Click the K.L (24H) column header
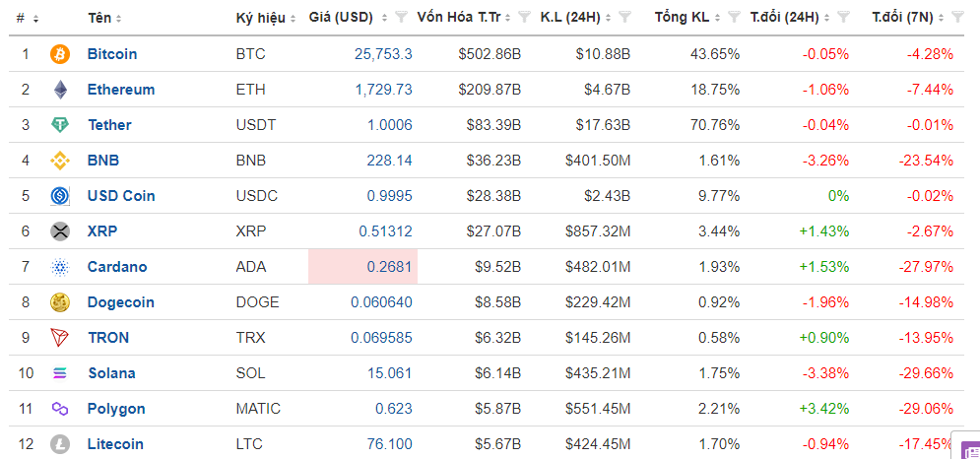This screenshot has width=980, height=459. click(x=570, y=18)
